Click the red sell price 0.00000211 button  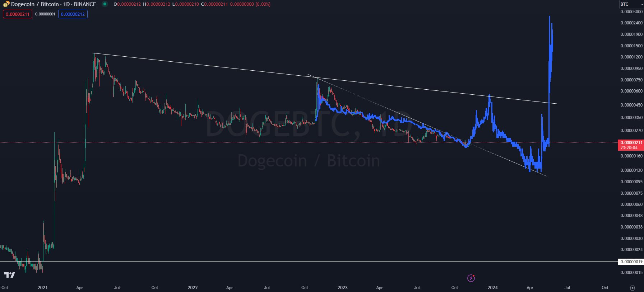[x=18, y=14]
